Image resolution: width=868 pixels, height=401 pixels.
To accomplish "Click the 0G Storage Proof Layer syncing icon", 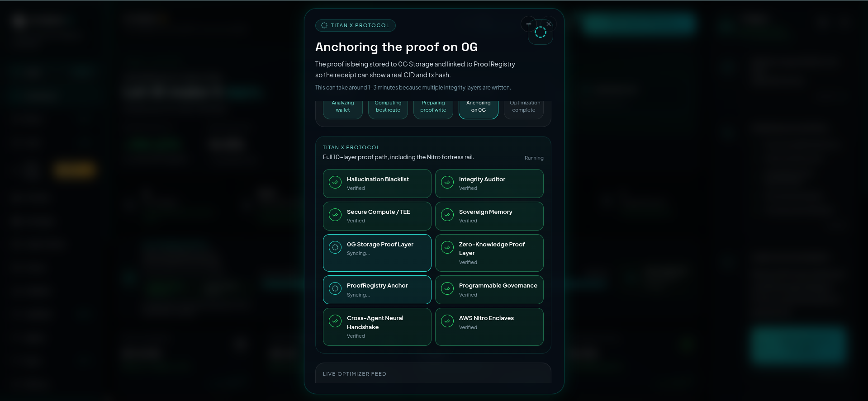I will pyautogui.click(x=335, y=247).
